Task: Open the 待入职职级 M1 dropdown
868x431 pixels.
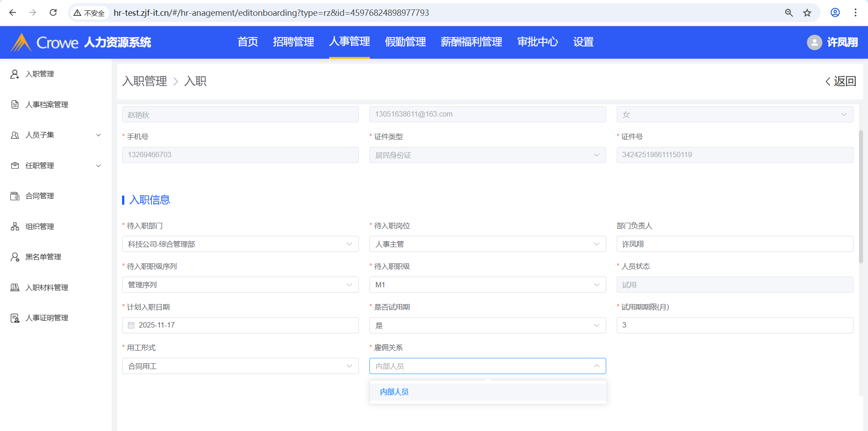Action: (487, 285)
